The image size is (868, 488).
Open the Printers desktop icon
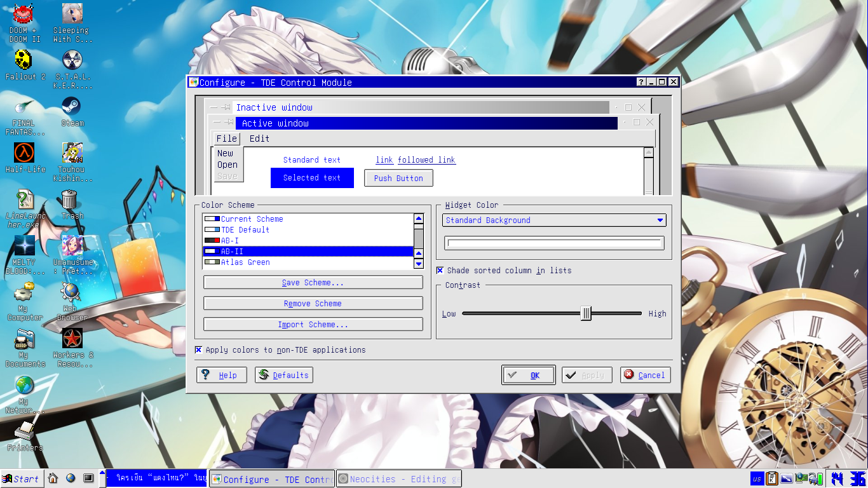[25, 431]
